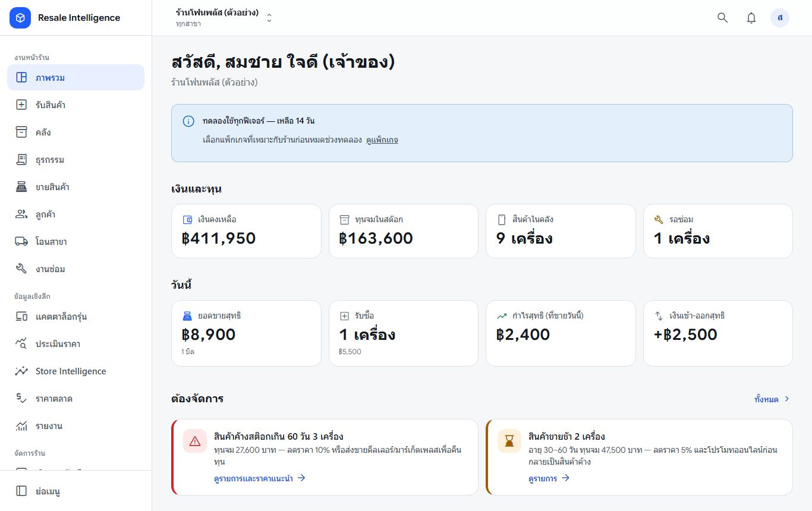Click the ราคาตลาด price-check icon
Viewport: 812px width, 511px height.
21,398
